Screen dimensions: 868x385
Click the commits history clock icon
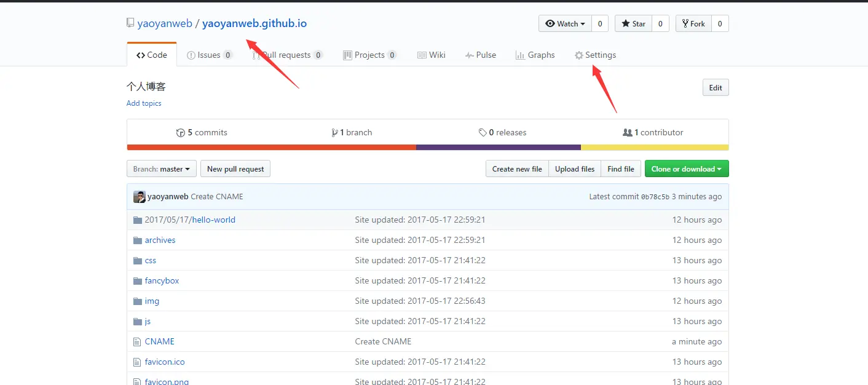[181, 132]
